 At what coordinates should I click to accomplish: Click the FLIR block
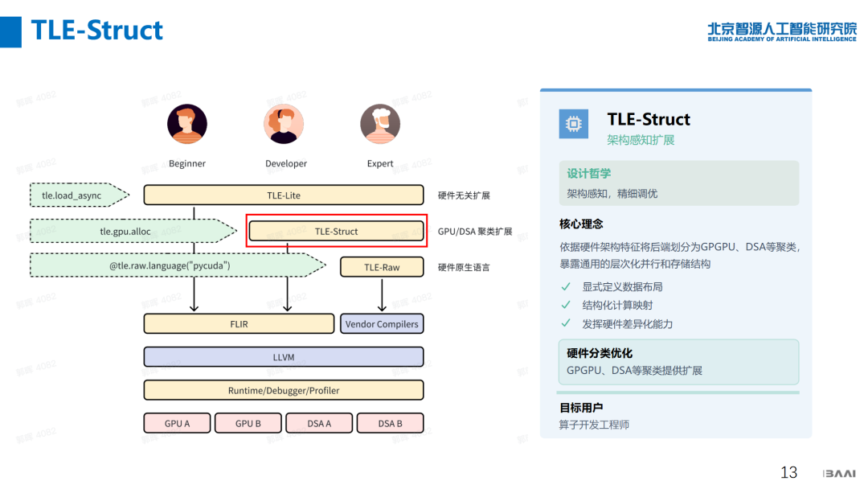240,324
